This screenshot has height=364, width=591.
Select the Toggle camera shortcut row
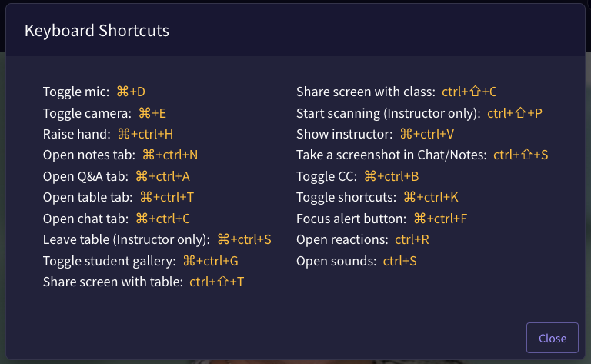(x=105, y=113)
